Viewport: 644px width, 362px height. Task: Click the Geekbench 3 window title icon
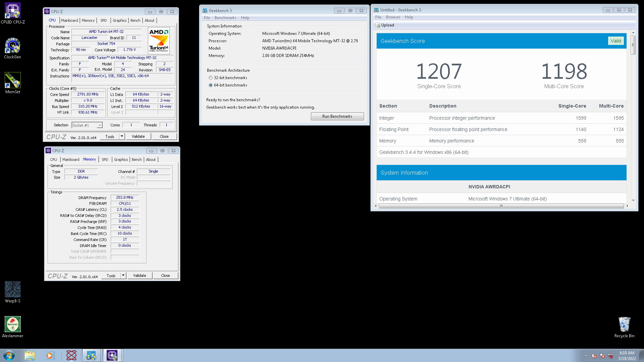[x=205, y=11]
